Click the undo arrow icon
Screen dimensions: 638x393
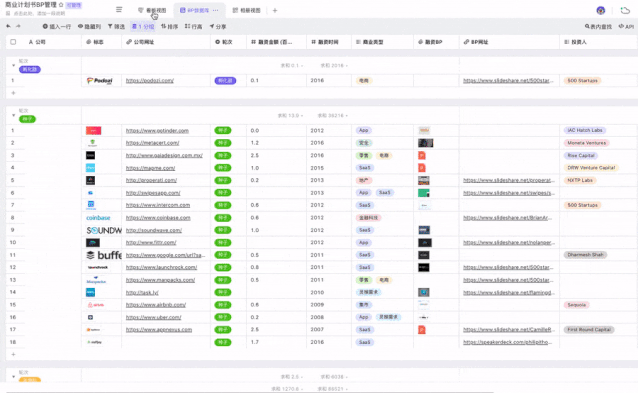click(8, 26)
